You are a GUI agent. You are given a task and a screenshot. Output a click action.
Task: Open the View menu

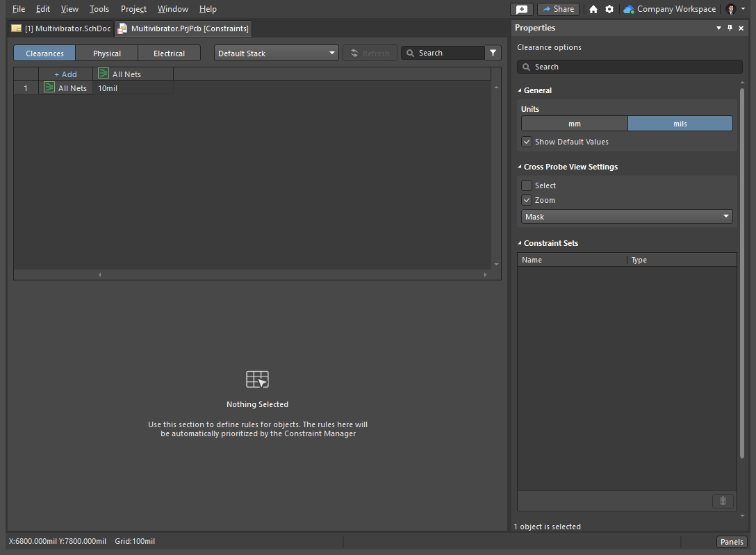[x=69, y=9]
